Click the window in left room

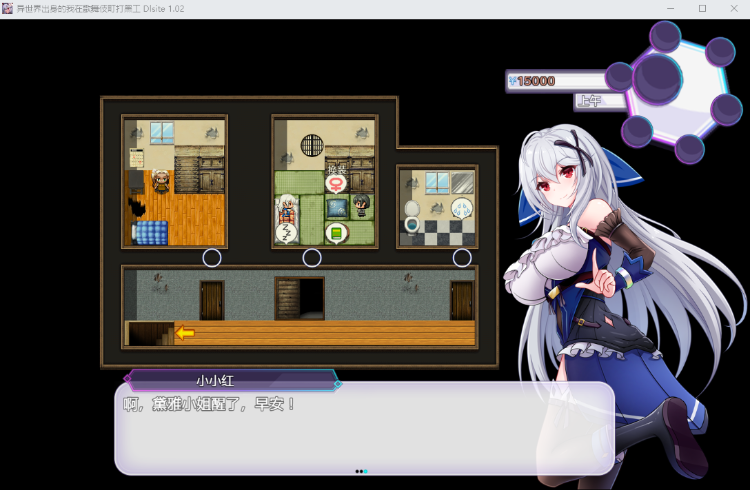[x=162, y=133]
